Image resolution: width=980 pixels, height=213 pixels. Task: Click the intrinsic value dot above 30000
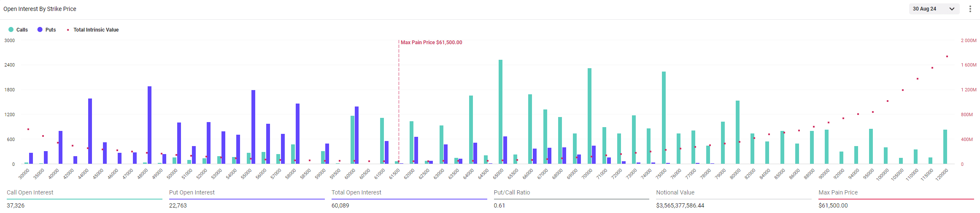point(28,129)
